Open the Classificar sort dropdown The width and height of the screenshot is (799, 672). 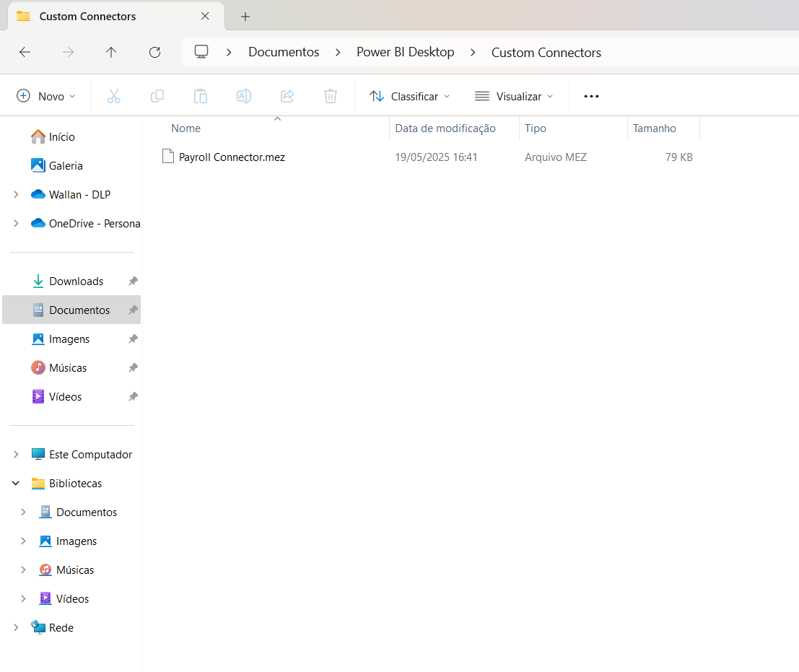coord(409,96)
